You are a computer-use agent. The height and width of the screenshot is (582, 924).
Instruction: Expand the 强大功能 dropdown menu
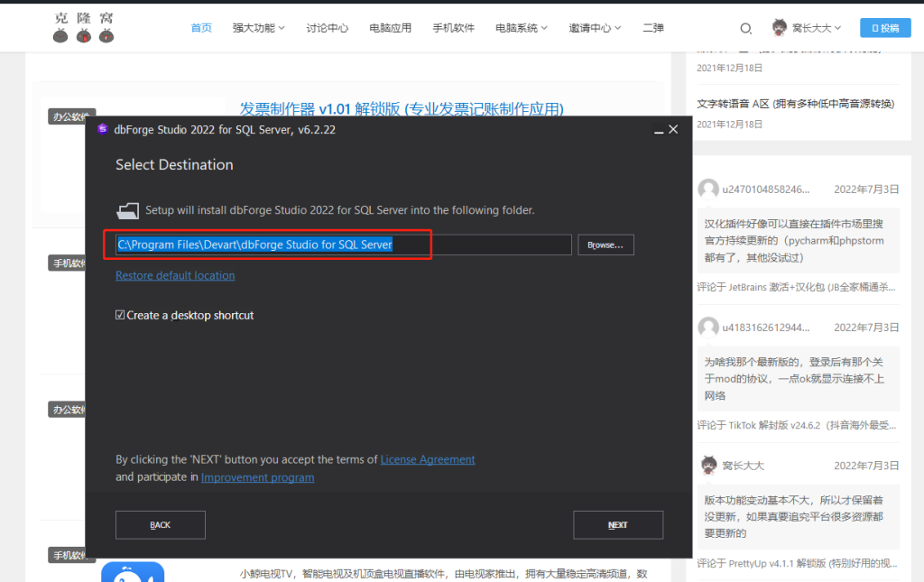click(x=259, y=28)
